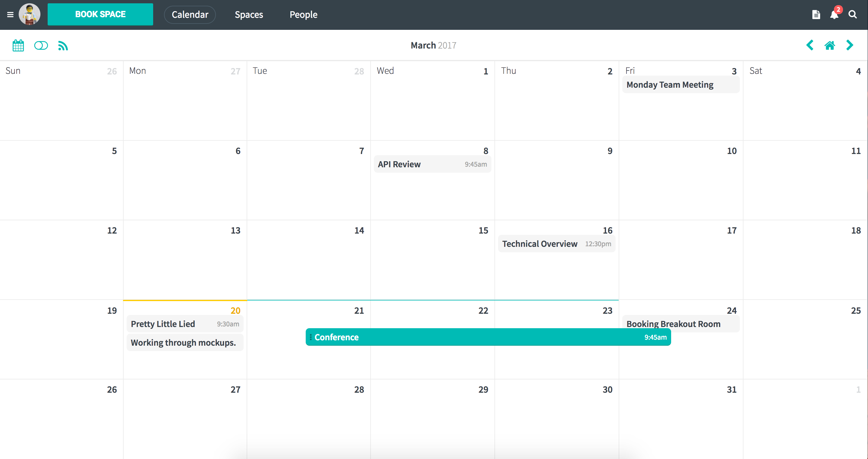Open the hamburger menu
This screenshot has height=459, width=868.
[x=10, y=14]
